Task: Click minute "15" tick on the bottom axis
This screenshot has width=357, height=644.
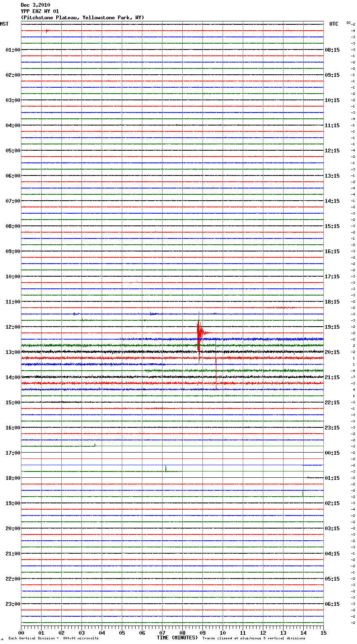Action: coord(323,633)
